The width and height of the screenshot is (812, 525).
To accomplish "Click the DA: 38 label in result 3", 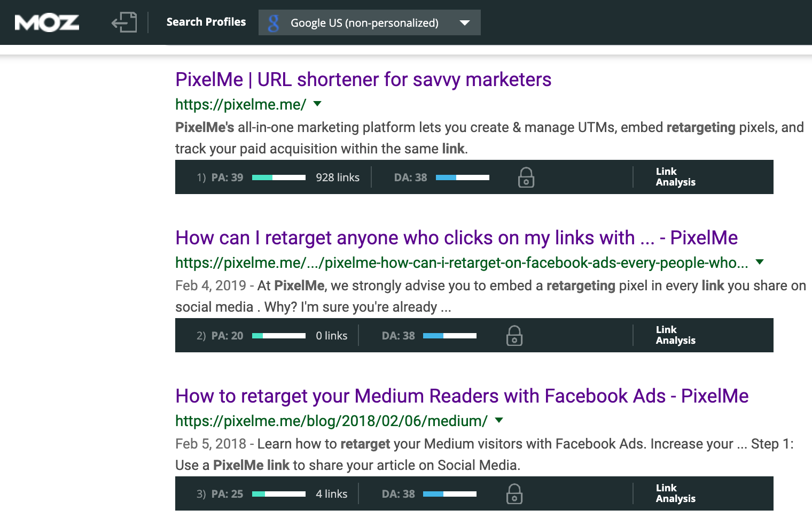I will [399, 494].
